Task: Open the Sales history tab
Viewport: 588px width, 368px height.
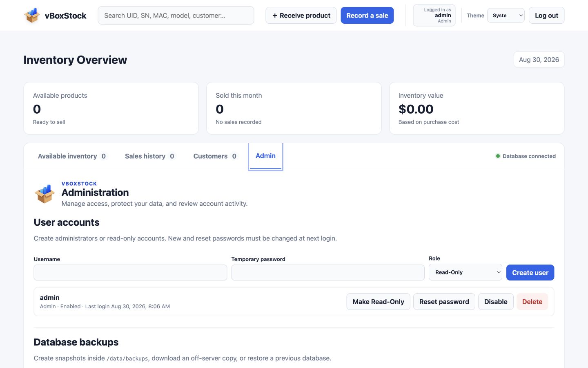Action: [149, 156]
